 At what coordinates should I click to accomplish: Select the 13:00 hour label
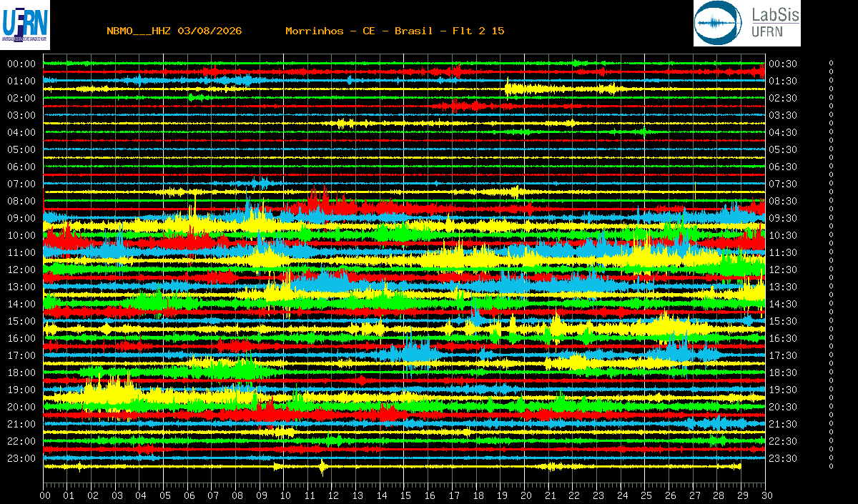pos(21,287)
